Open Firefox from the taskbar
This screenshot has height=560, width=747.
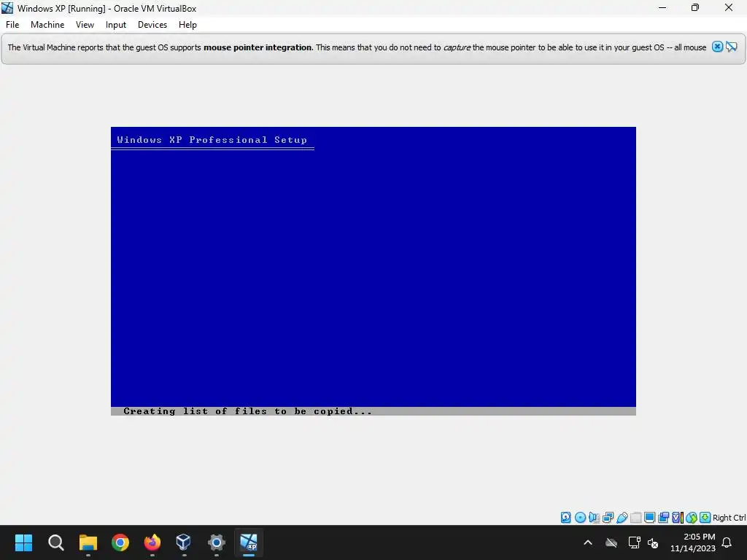click(x=152, y=542)
